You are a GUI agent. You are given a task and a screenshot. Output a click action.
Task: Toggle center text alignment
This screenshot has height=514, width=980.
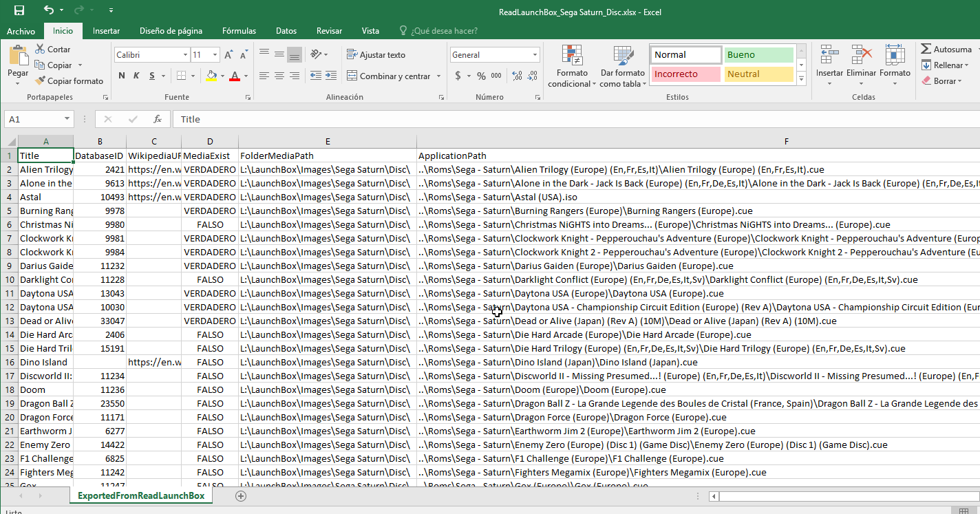pyautogui.click(x=279, y=76)
